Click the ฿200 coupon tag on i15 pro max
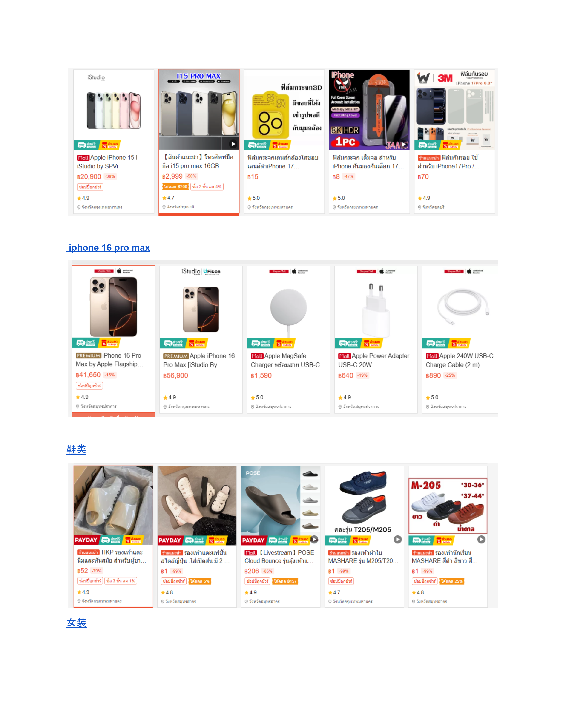 pyautogui.click(x=176, y=187)
